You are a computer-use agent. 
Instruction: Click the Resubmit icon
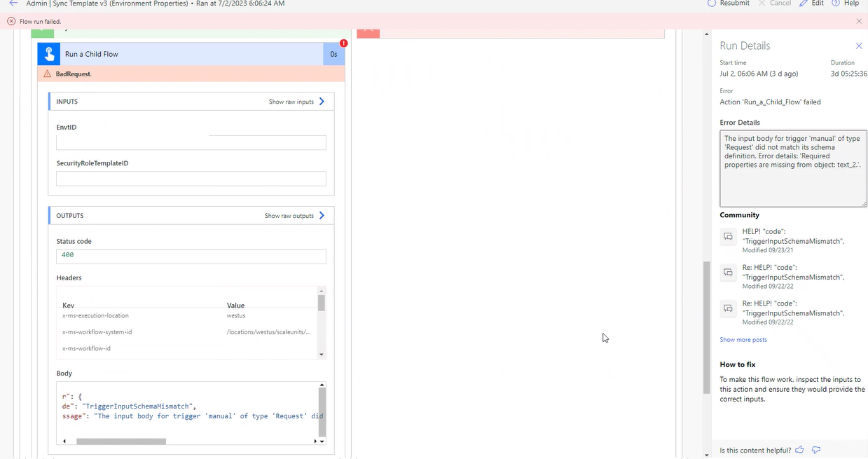(711, 4)
